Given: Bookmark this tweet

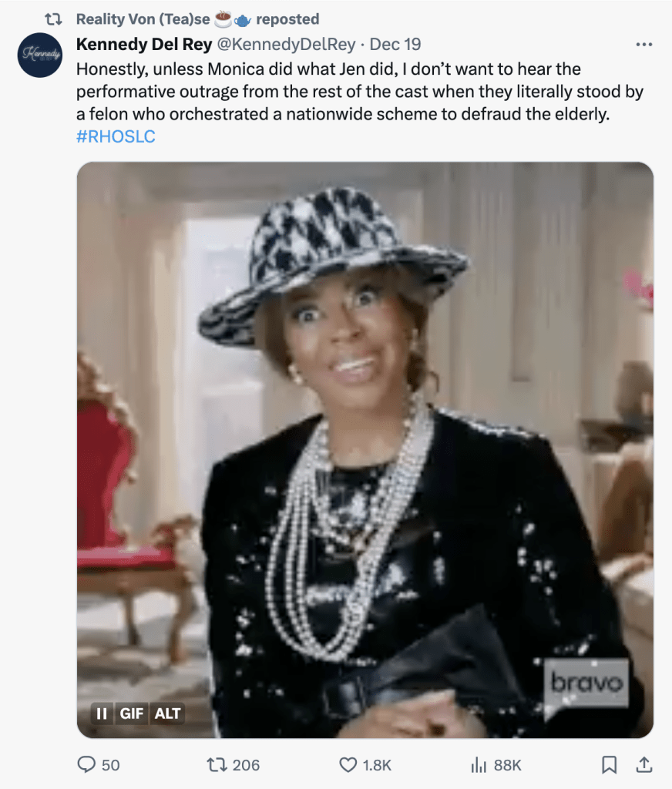Looking at the screenshot, I should pyautogui.click(x=609, y=765).
